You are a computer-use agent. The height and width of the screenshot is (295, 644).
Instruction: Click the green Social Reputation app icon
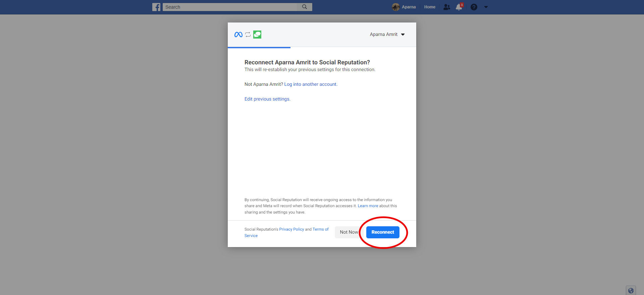tap(257, 35)
